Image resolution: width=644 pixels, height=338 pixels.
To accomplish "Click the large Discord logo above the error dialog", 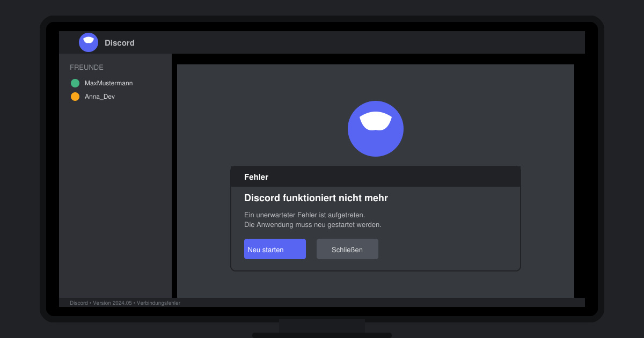I will [376, 129].
